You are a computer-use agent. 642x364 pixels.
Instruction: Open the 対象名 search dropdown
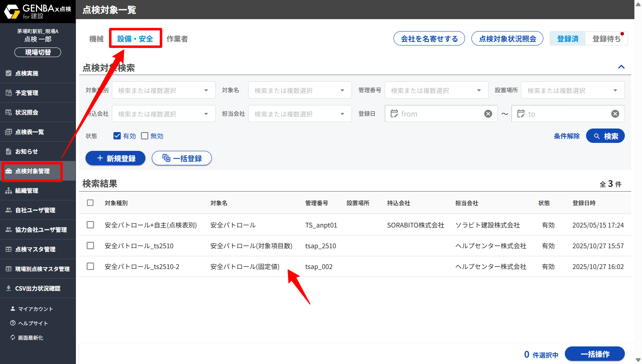300,91
